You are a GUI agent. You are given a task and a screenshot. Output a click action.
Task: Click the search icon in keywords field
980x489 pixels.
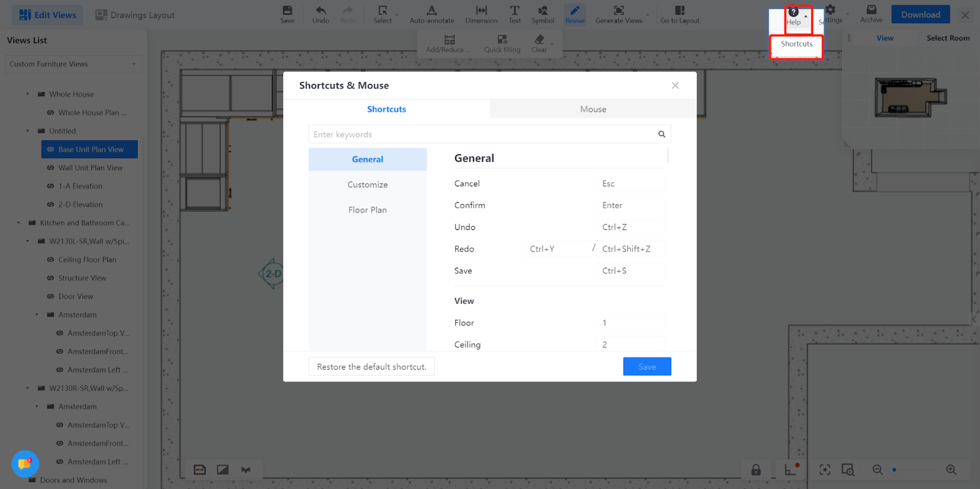point(661,134)
